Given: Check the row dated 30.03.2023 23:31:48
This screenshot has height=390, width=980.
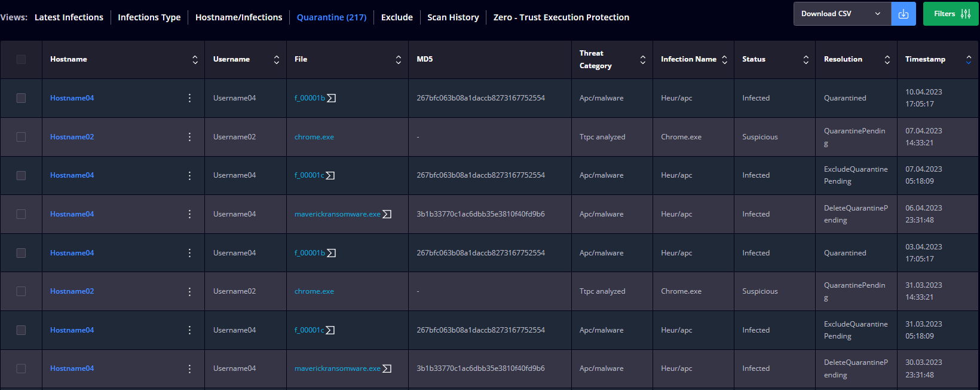Looking at the screenshot, I should coord(21,368).
